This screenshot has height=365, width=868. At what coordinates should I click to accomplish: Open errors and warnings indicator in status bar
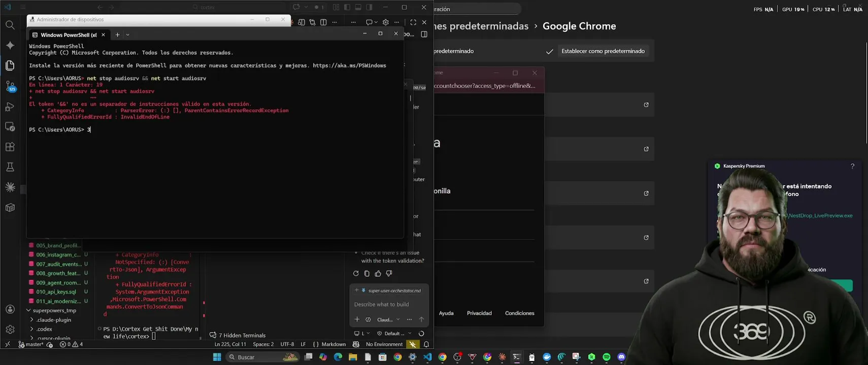point(71,344)
